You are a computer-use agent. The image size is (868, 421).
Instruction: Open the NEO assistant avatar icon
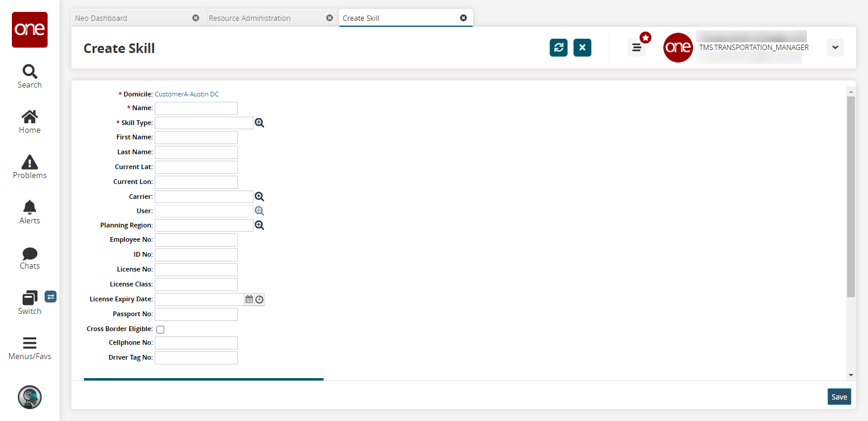30,397
